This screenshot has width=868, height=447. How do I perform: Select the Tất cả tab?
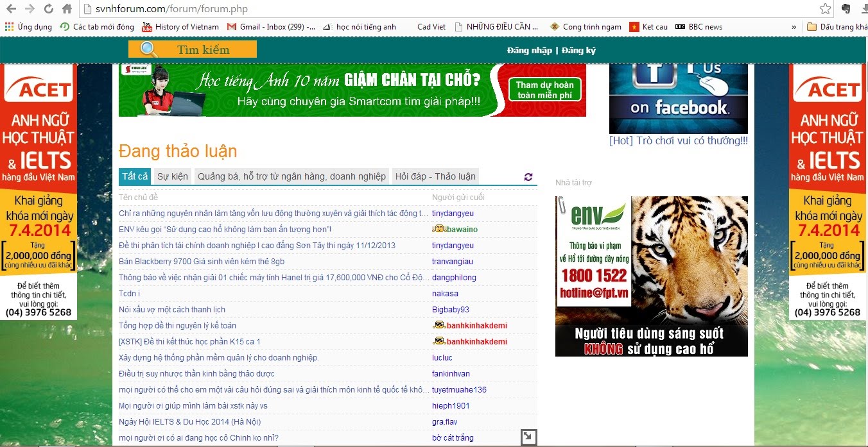click(135, 176)
